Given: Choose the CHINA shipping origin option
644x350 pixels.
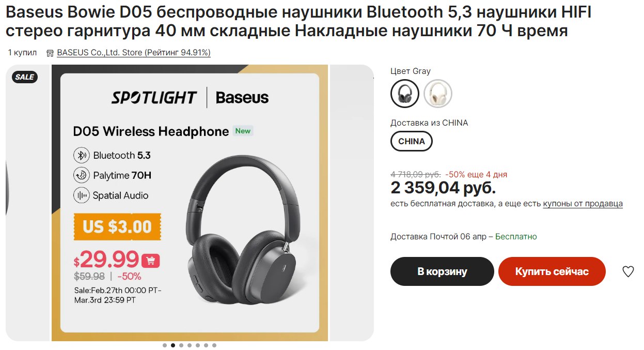Looking at the screenshot, I should pyautogui.click(x=412, y=142).
